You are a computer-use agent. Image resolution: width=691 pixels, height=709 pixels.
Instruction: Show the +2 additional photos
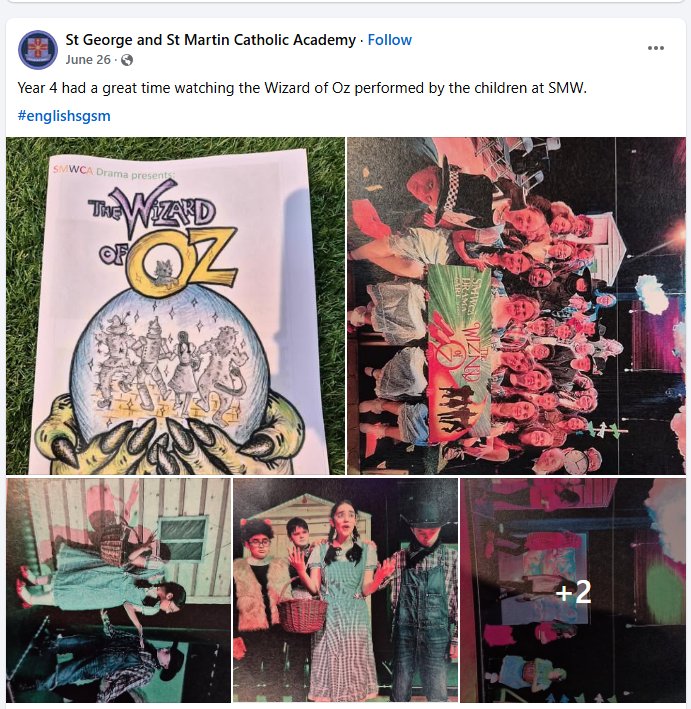pos(573,590)
